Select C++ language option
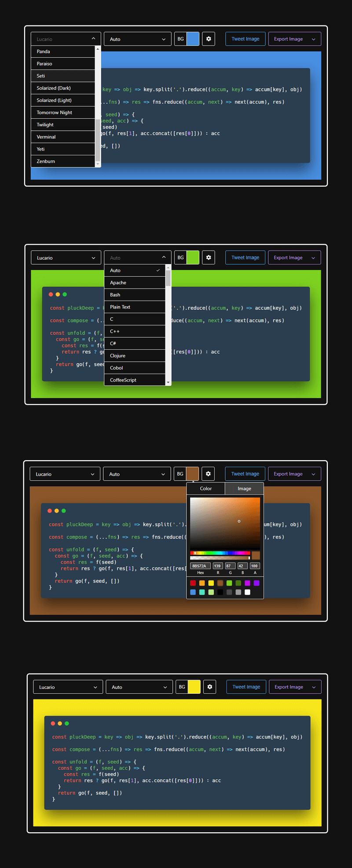The height and width of the screenshot is (868, 352). click(135, 331)
